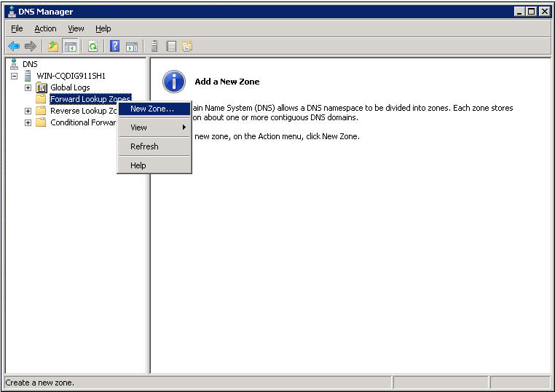
Task: Choose Help from the context menu
Action: tap(154, 165)
